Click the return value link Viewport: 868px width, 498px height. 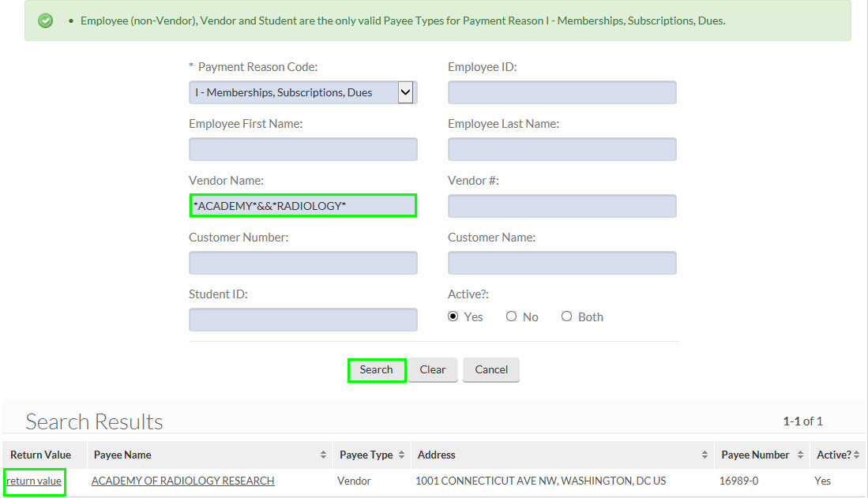(34, 481)
